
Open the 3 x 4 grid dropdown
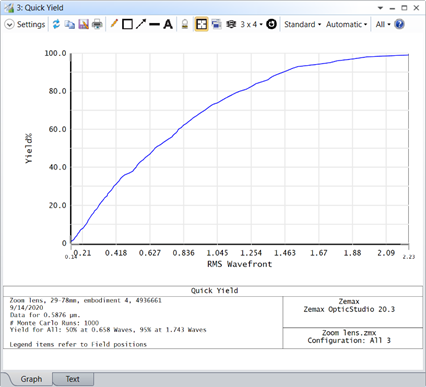[x=251, y=24]
